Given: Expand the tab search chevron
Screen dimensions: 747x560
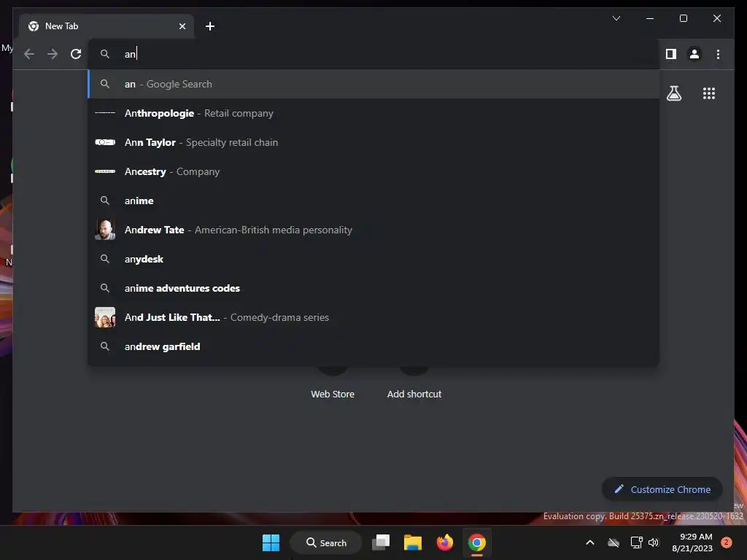Looking at the screenshot, I should (616, 18).
